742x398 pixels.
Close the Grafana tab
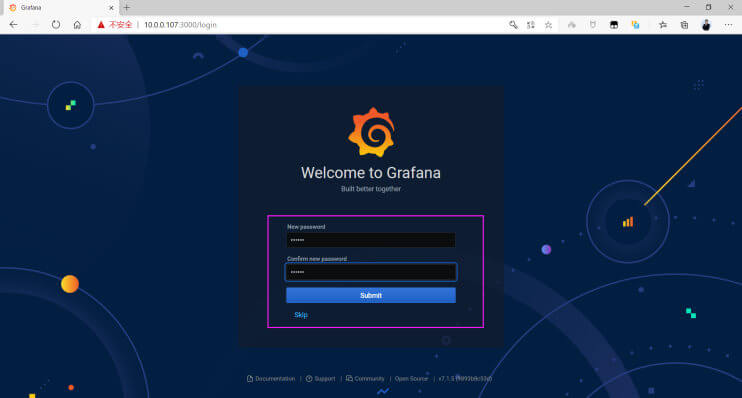click(111, 8)
